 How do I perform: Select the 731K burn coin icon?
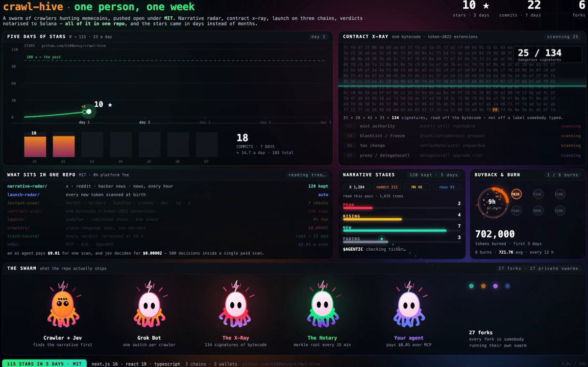(x=538, y=194)
